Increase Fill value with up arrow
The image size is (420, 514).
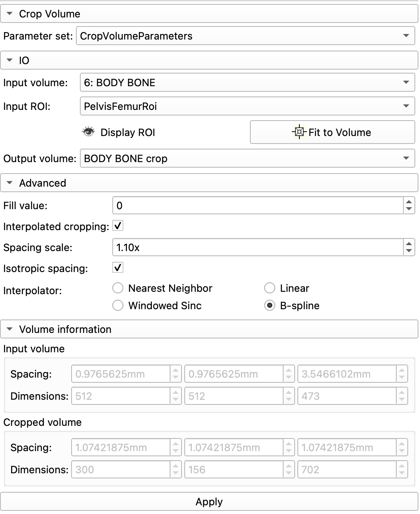[409, 202]
